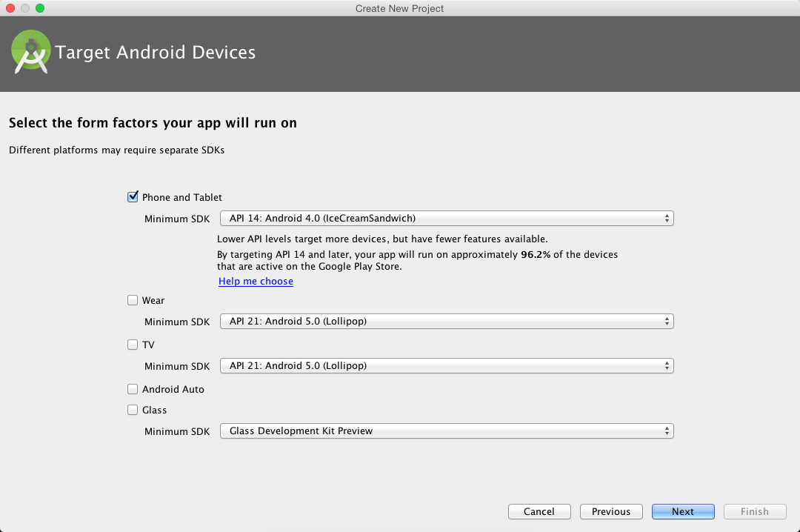800x532 pixels.
Task: Open the Wear Minimum SDK dropdown
Action: click(x=447, y=321)
